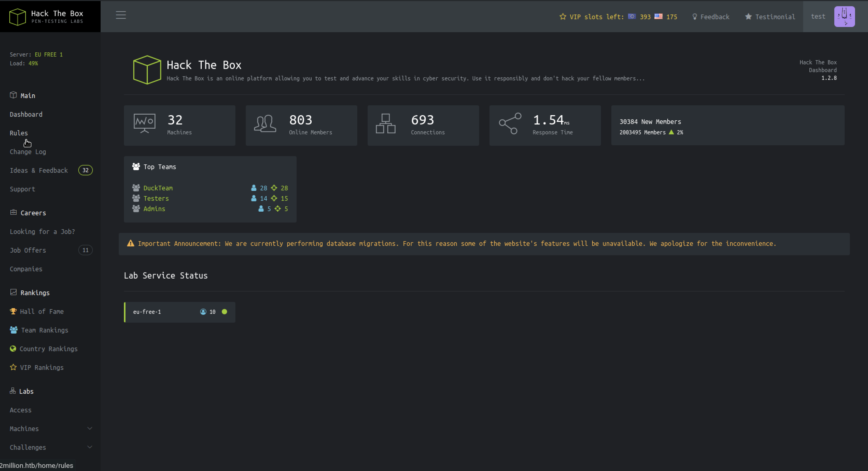The height and width of the screenshot is (471, 868).
Task: Open the Job Offers page
Action: (28, 250)
